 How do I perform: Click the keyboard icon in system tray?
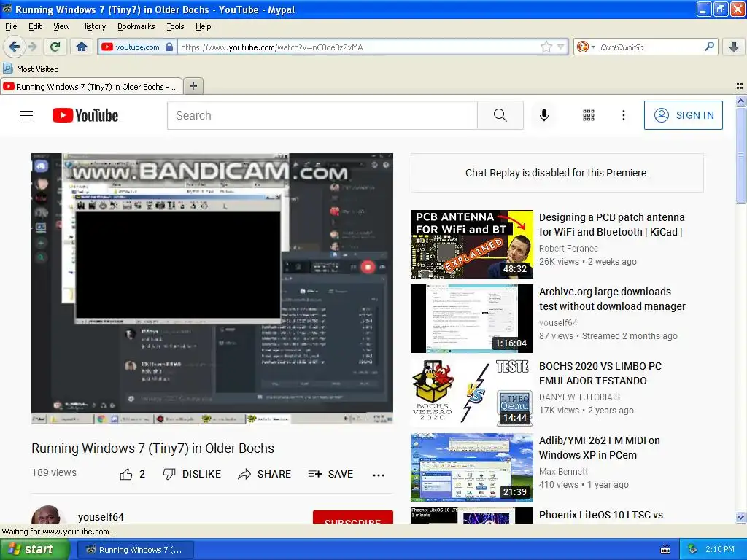pyautogui.click(x=665, y=550)
